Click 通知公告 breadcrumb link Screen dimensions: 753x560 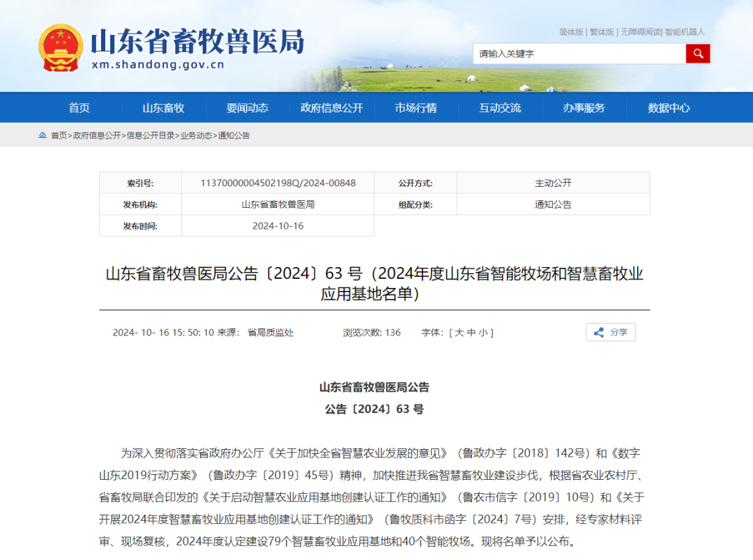[234, 135]
